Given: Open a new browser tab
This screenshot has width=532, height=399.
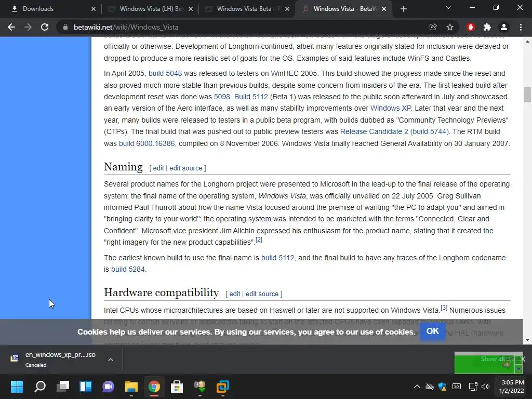Looking at the screenshot, I should point(403,9).
